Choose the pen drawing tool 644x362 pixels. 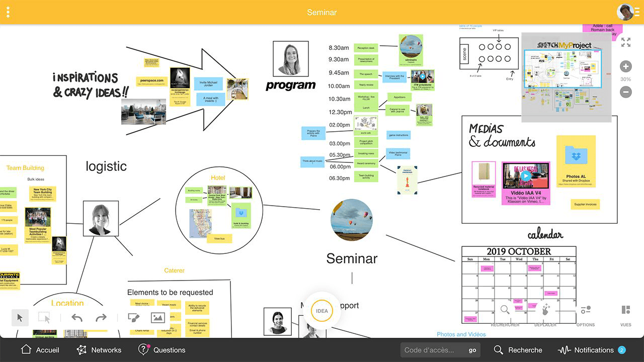(x=133, y=318)
